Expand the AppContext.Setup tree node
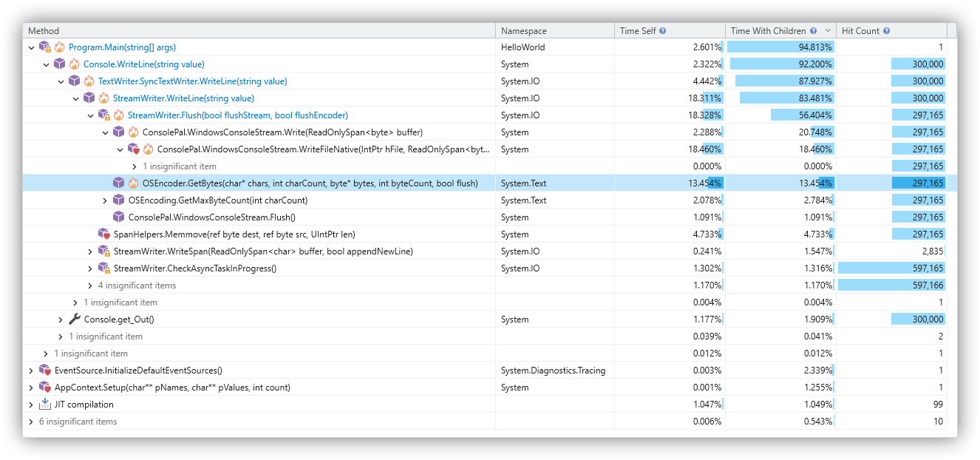 pos(31,388)
